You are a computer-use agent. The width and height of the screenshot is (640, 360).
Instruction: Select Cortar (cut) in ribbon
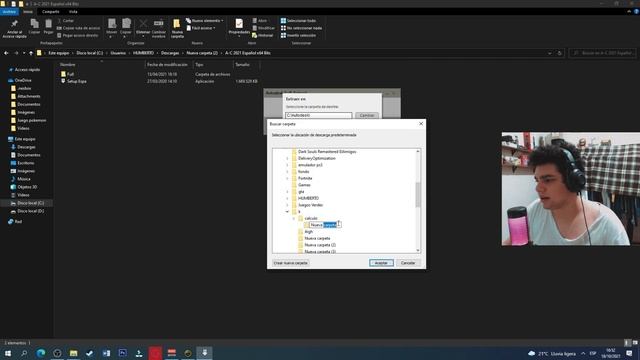tap(65, 20)
